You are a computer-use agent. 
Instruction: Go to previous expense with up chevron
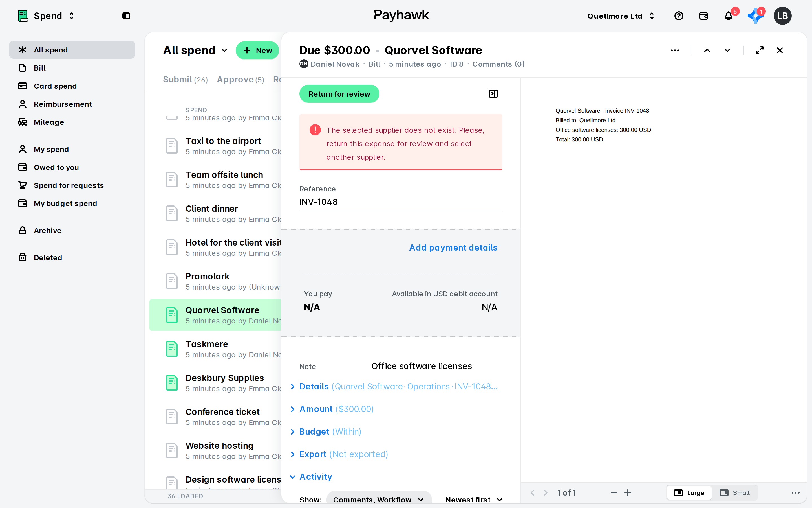click(707, 51)
